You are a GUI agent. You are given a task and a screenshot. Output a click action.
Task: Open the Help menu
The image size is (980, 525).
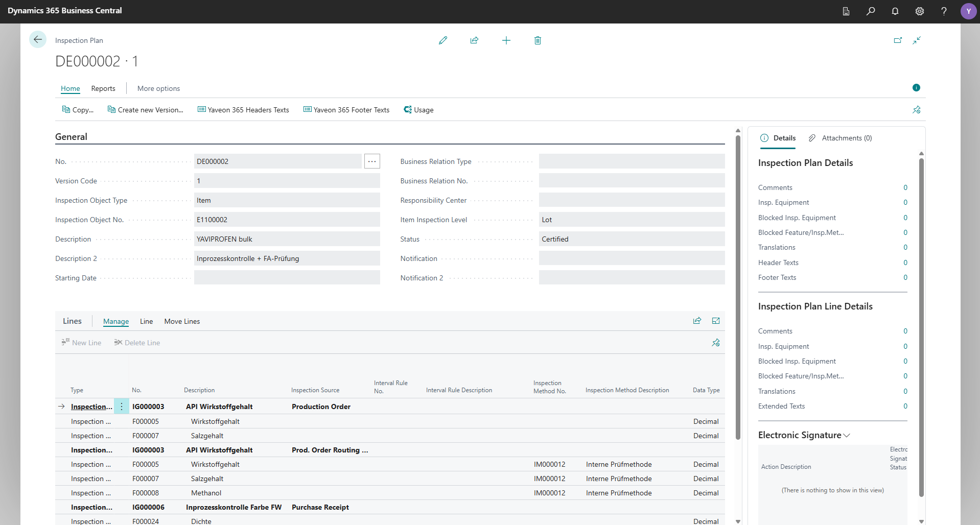pyautogui.click(x=944, y=11)
